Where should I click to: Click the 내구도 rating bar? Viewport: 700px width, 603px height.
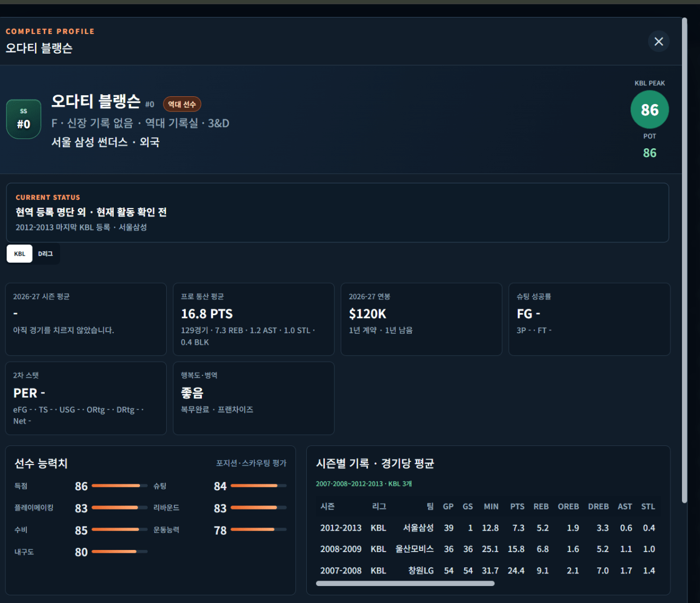(120, 552)
